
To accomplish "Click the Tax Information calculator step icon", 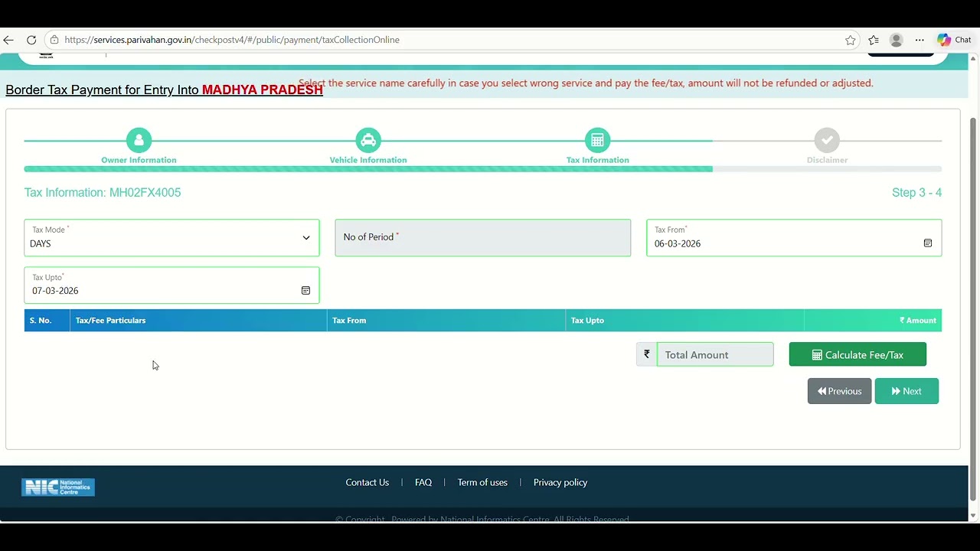I will (x=598, y=140).
